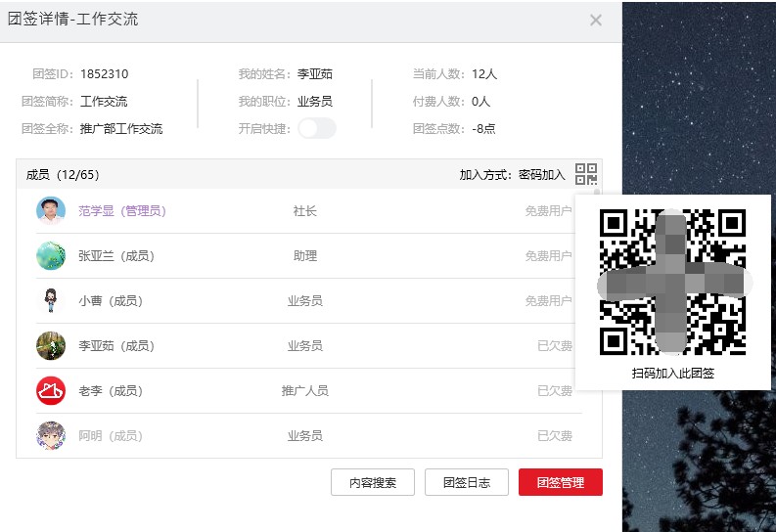Click 阿明's anime avatar
The width and height of the screenshot is (776, 532).
pyautogui.click(x=51, y=435)
